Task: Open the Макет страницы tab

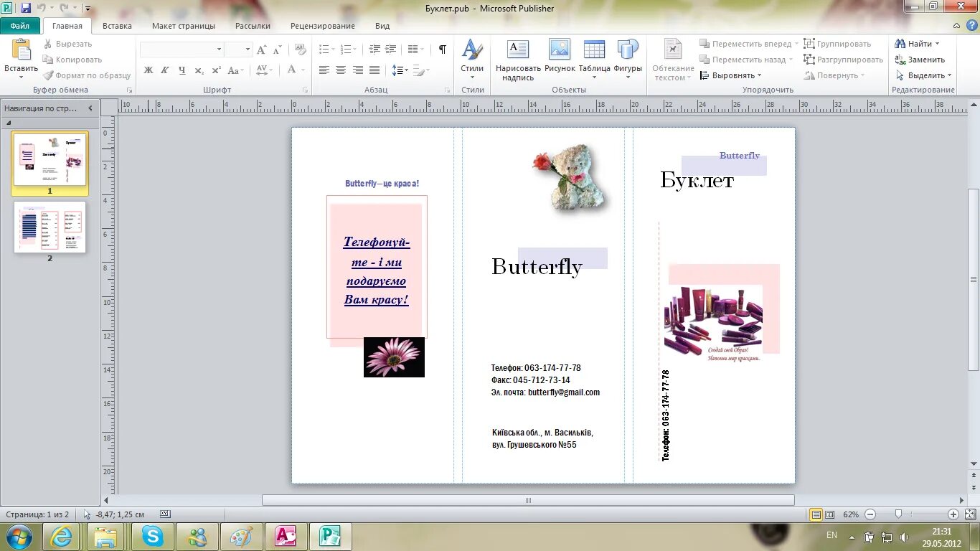Action: (184, 26)
